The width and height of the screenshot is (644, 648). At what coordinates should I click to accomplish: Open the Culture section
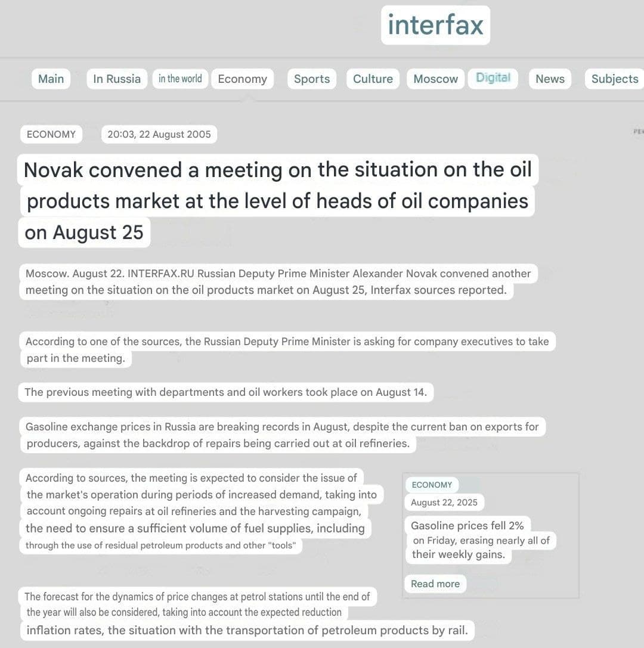(x=373, y=79)
